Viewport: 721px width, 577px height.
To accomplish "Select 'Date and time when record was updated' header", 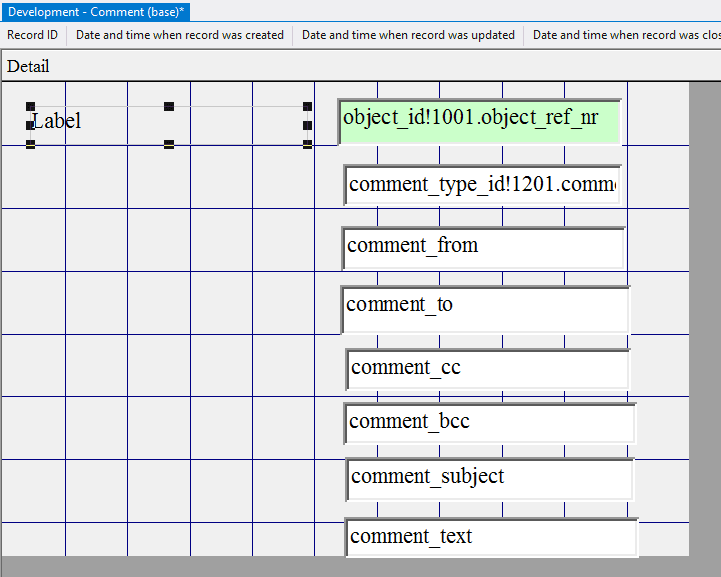I will click(x=408, y=35).
